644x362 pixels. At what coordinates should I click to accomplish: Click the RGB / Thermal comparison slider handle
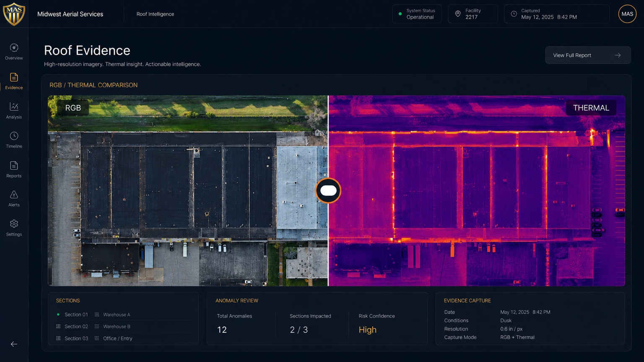(328, 191)
